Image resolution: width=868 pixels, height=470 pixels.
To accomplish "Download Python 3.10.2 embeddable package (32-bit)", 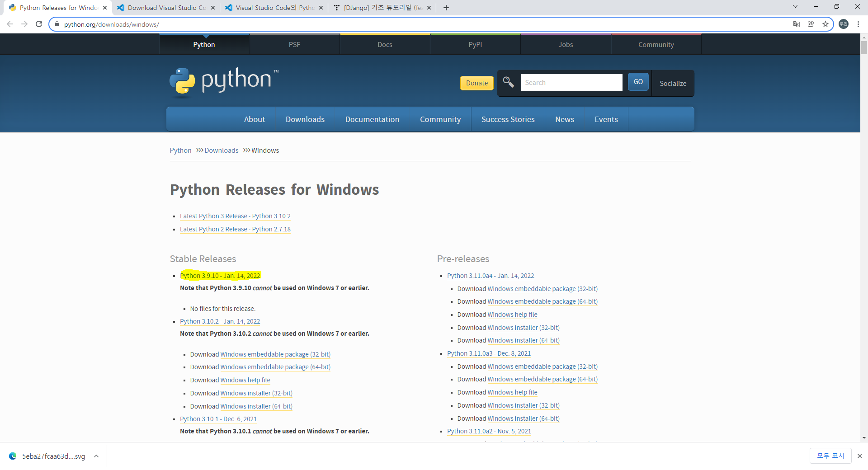I will tap(275, 354).
